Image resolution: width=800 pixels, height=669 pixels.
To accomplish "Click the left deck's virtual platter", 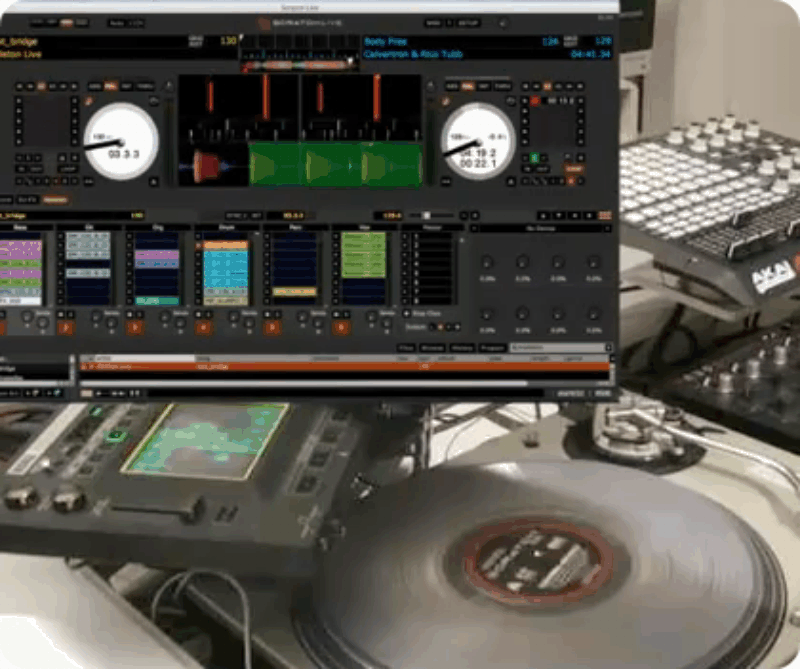I will click(x=122, y=141).
